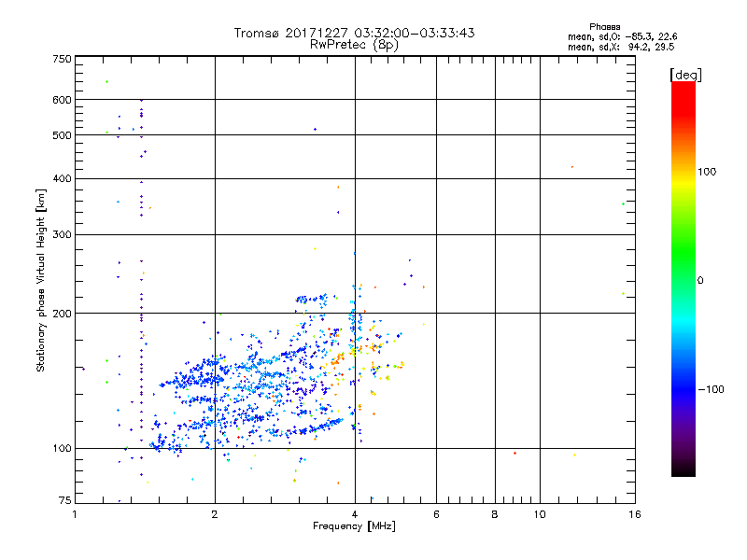Click the plot title 'Tromsø 20171227 03:32:00-03:33:43'
The width and height of the screenshot is (747, 560).
pos(354,33)
